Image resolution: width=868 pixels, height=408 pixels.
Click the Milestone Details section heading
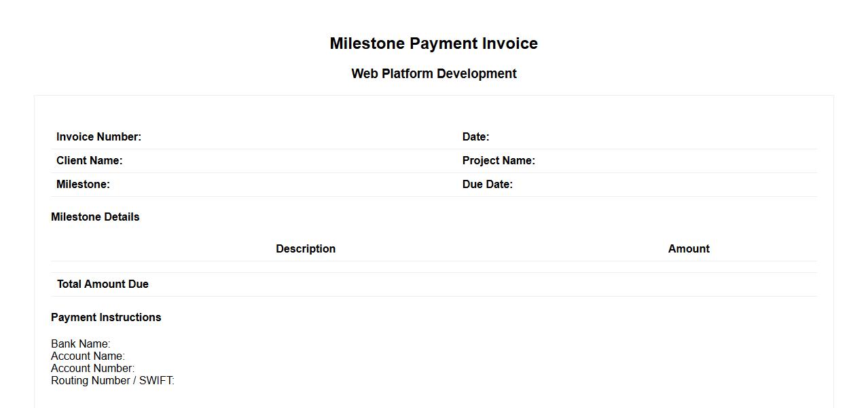tap(95, 217)
